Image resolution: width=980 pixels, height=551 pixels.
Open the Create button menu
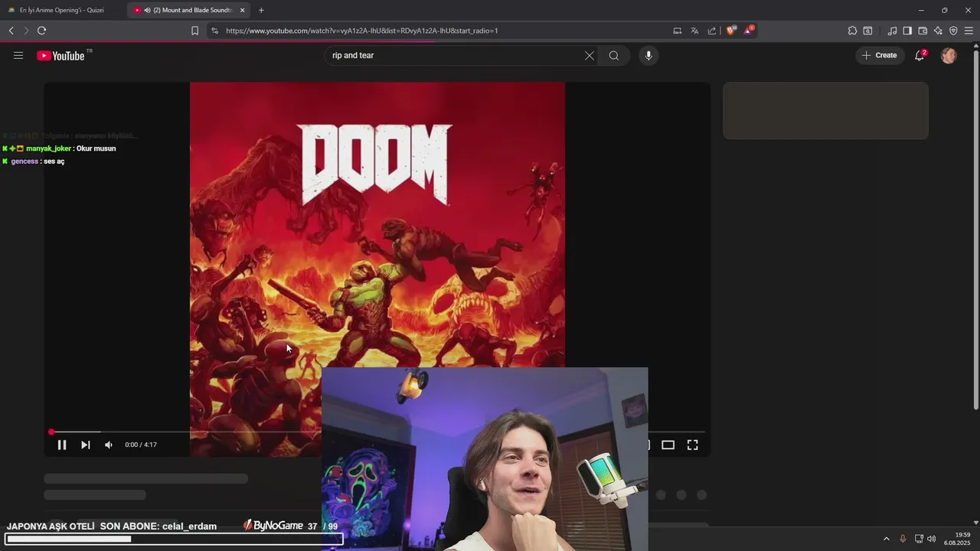pos(879,55)
